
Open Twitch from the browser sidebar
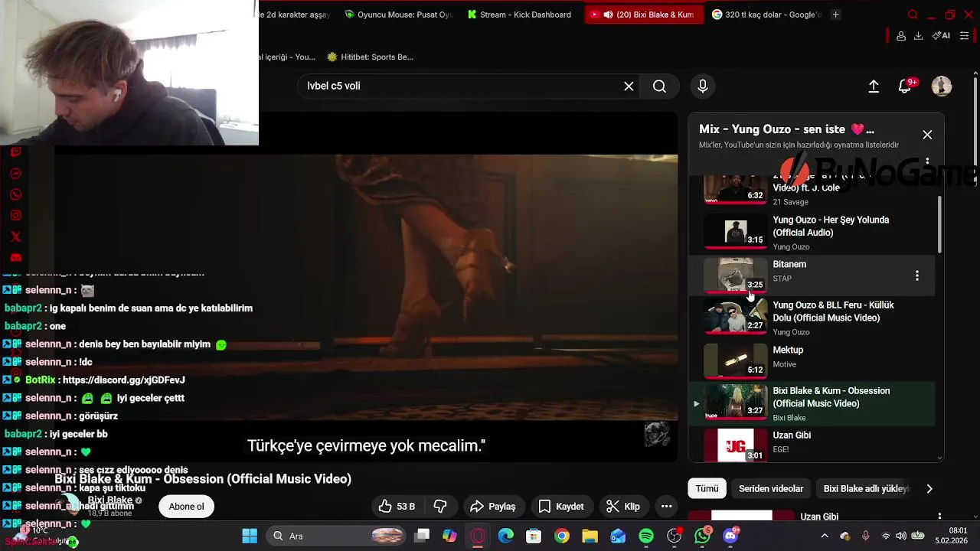click(15, 152)
